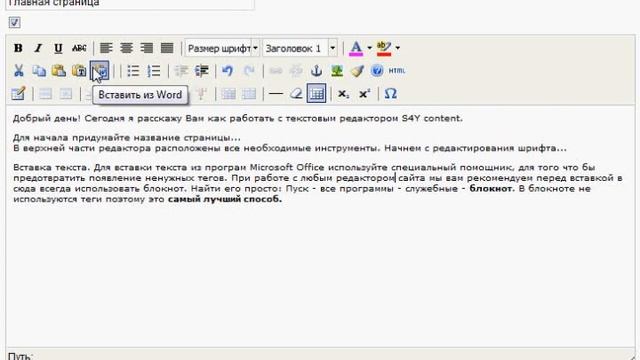Click the bold word 'блокнот' in the text

tap(491, 189)
